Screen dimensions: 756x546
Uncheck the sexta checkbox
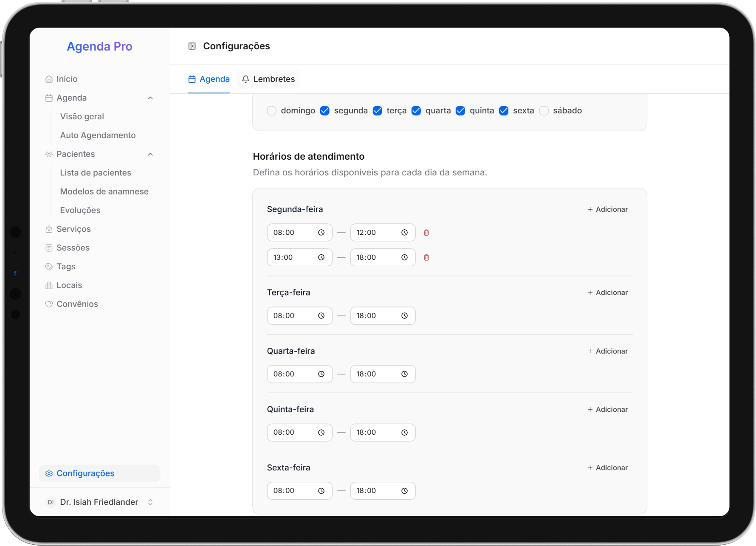click(x=504, y=111)
